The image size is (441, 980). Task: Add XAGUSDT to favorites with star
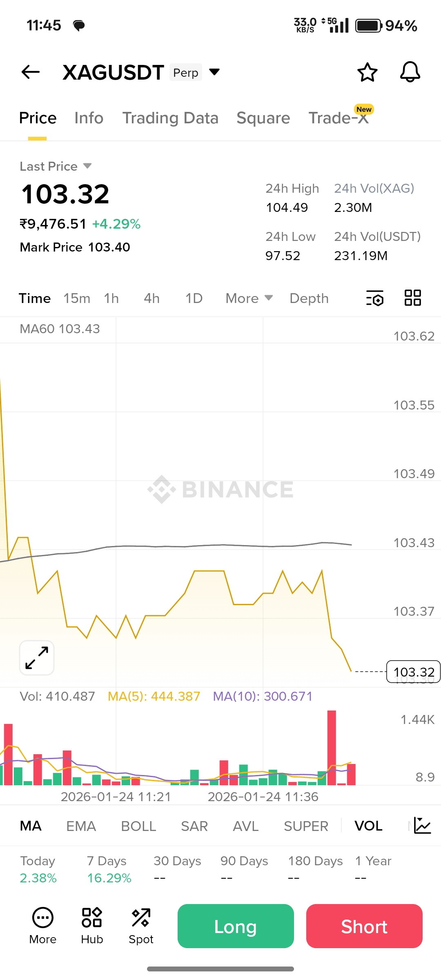coord(367,72)
